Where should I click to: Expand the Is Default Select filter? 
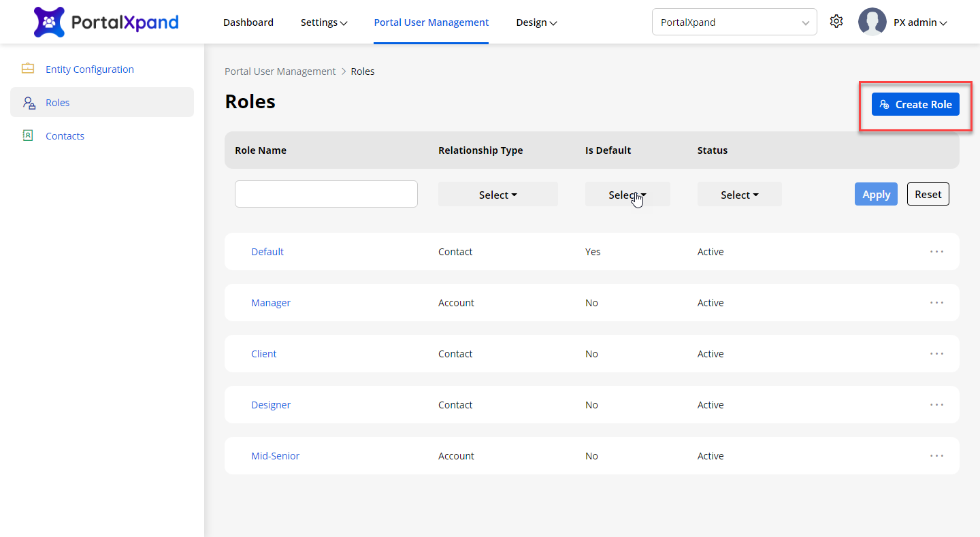point(627,195)
